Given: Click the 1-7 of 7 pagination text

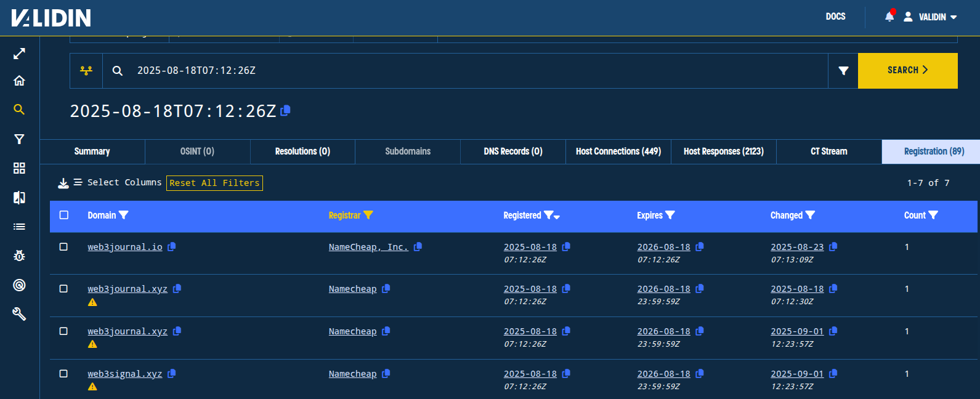Looking at the screenshot, I should [x=928, y=183].
